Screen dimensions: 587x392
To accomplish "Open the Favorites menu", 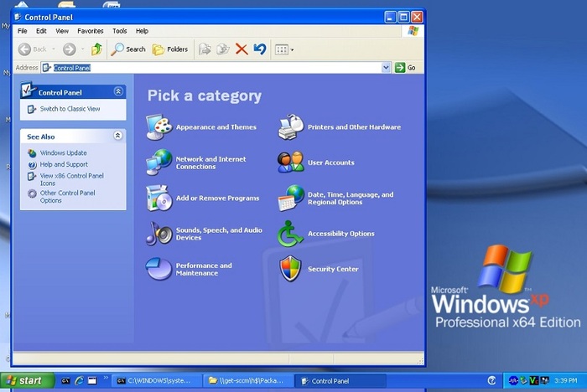I will pyautogui.click(x=91, y=31).
